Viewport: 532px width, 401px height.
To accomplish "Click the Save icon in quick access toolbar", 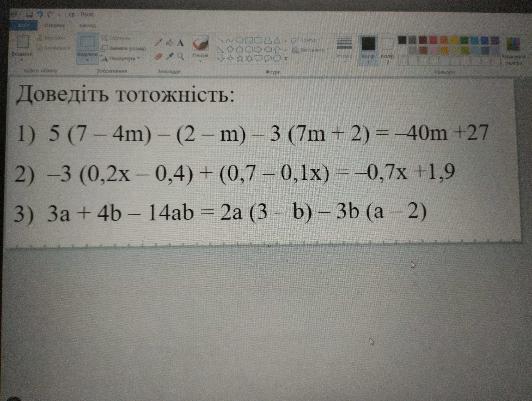I will (x=29, y=15).
